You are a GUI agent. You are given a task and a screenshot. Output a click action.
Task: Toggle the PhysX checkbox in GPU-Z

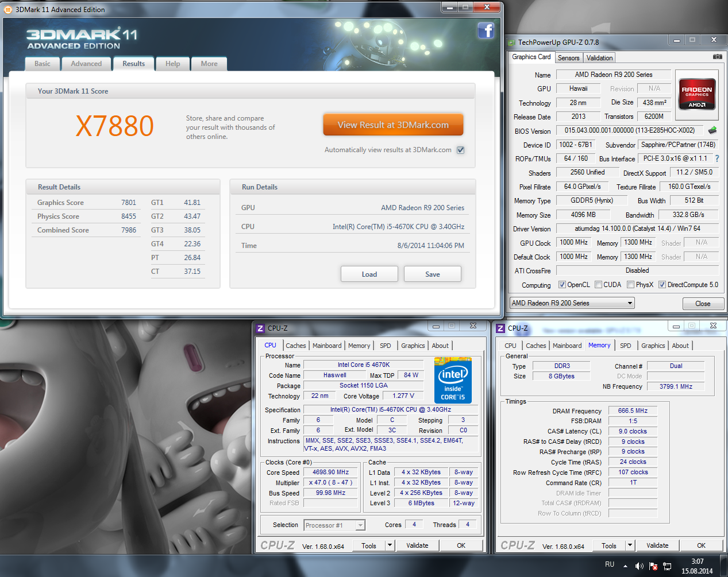coord(631,285)
